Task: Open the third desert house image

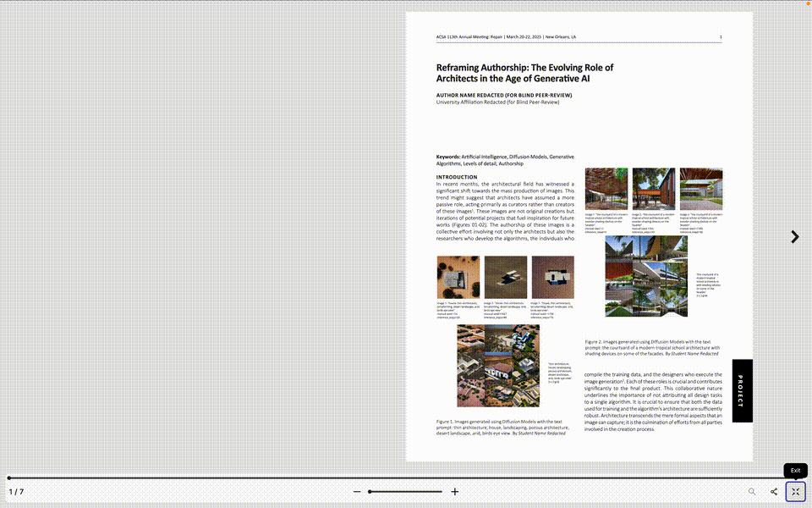Action: 553,278
